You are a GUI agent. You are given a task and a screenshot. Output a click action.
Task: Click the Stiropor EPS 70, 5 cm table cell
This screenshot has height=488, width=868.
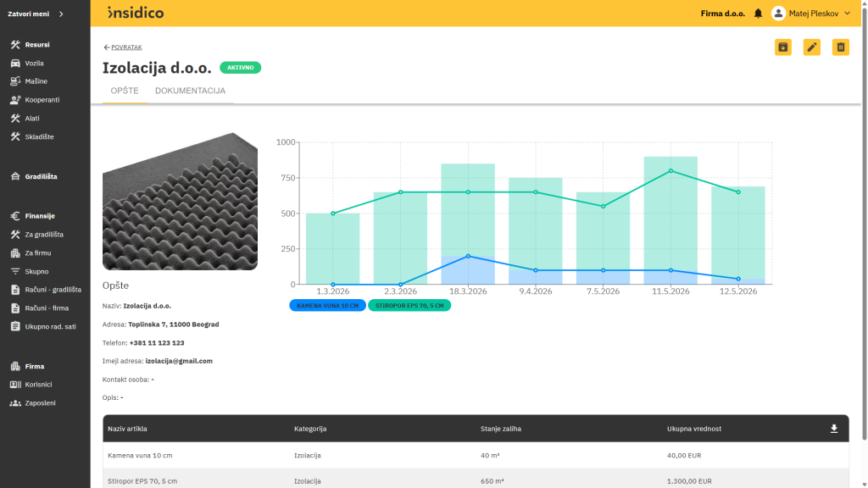point(142,481)
